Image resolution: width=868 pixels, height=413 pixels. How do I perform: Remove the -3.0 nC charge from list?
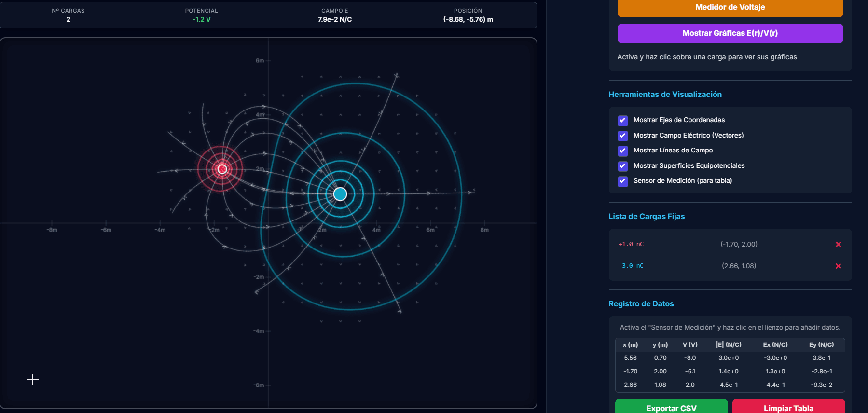pyautogui.click(x=838, y=266)
